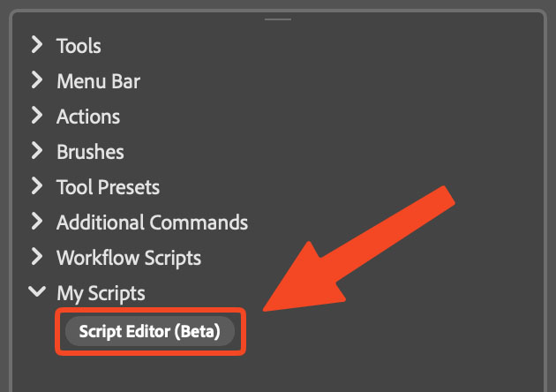Image resolution: width=556 pixels, height=392 pixels.
Task: Expand the Workflow Scripts chevron
Action: coord(37,257)
